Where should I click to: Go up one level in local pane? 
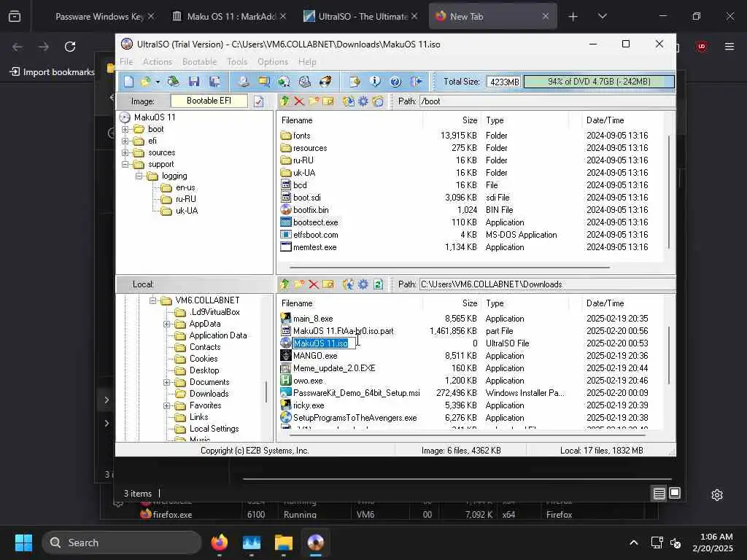click(x=285, y=284)
